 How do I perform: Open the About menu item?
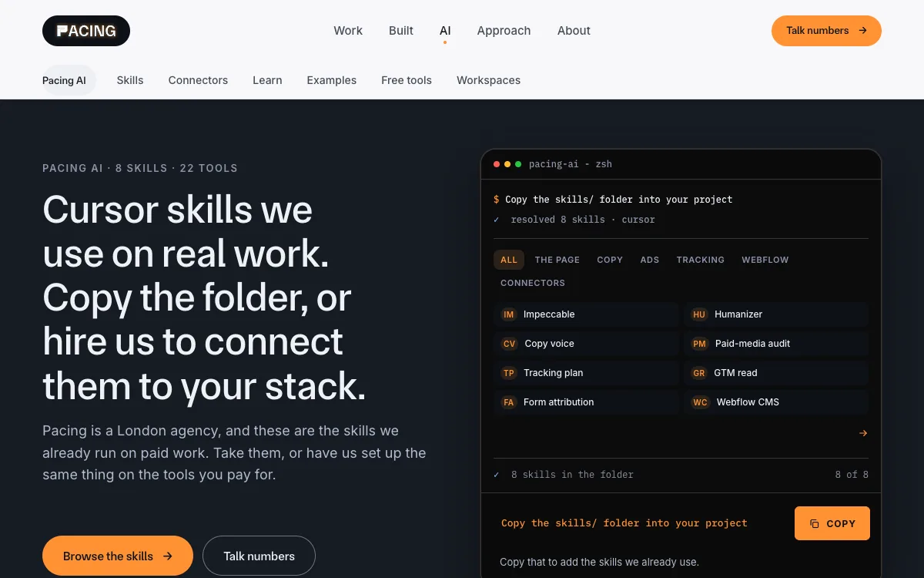(574, 31)
